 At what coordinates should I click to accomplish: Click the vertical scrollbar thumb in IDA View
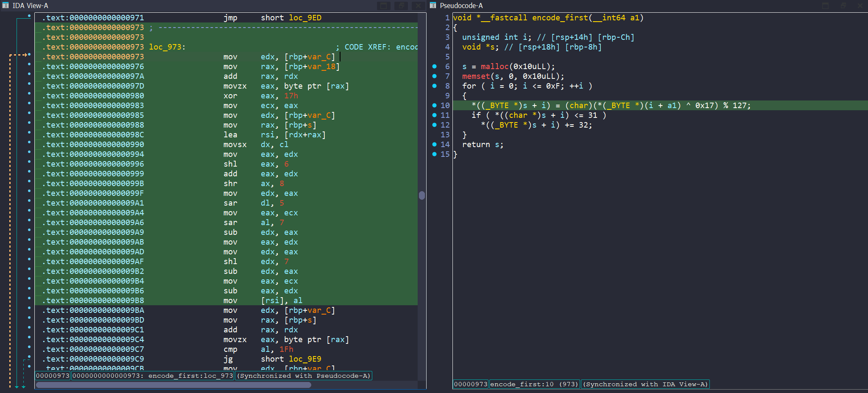click(422, 195)
